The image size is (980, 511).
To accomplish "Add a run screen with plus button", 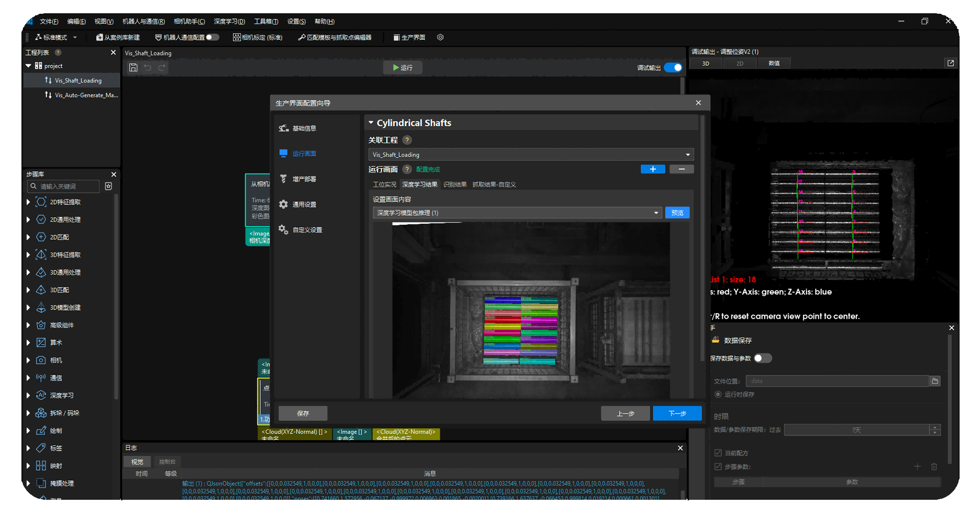I will pos(653,169).
